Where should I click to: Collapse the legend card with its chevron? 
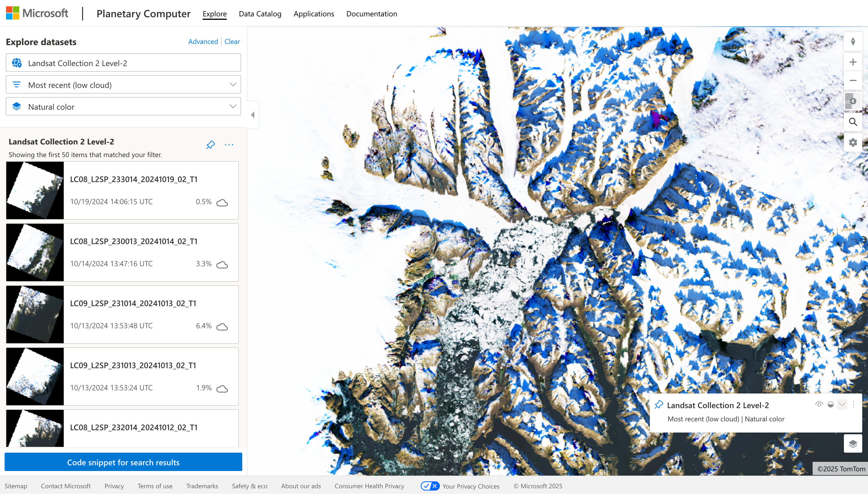(842, 404)
